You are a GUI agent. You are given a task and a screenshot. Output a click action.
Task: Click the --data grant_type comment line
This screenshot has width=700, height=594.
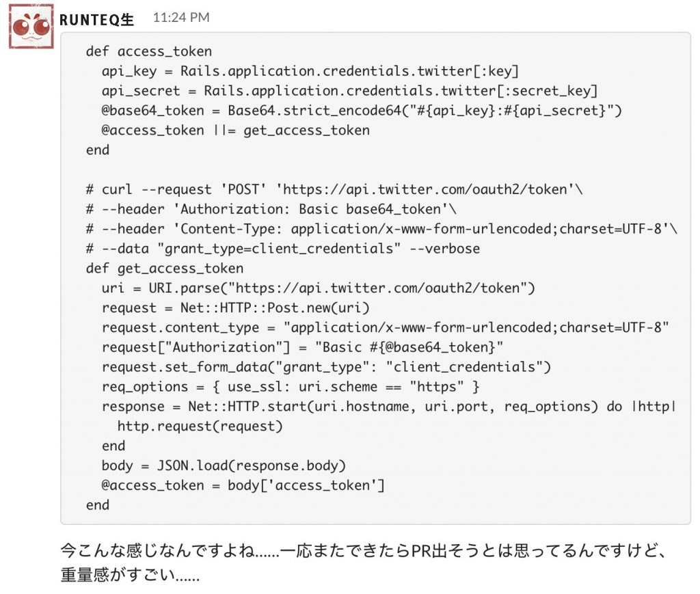(283, 249)
